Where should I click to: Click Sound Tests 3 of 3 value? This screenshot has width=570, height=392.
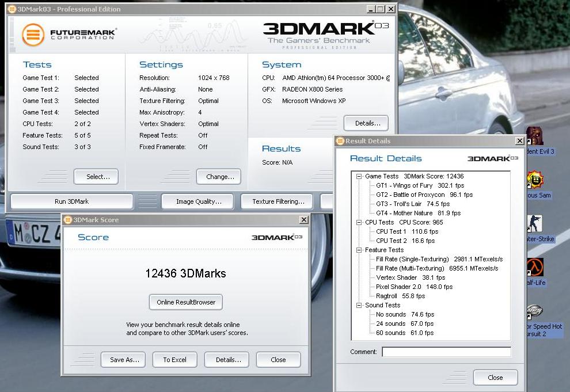82,147
